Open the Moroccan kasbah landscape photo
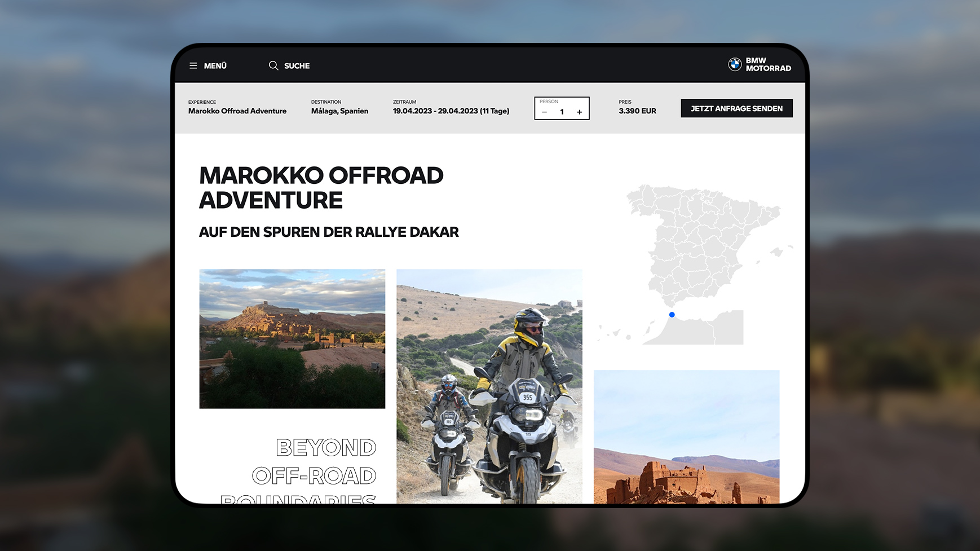This screenshot has height=551, width=980. pos(292,339)
